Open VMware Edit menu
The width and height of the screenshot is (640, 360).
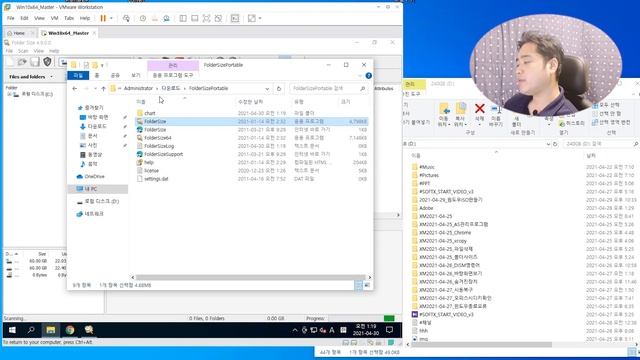24,18
